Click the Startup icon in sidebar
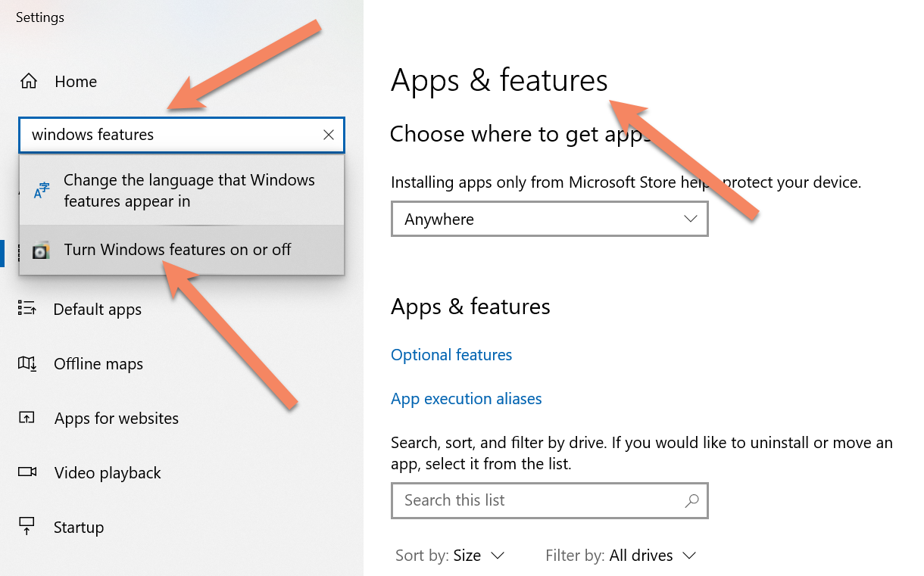The image size is (924, 576). click(27, 527)
